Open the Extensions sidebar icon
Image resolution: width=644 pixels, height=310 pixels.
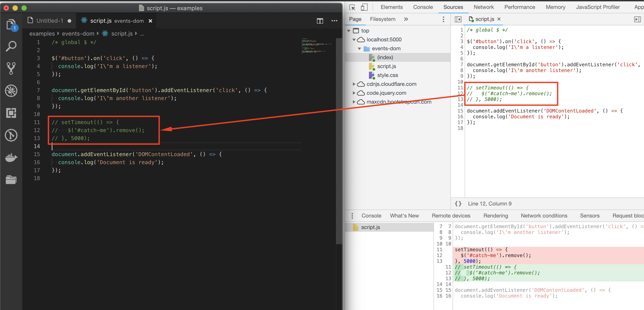click(x=11, y=113)
